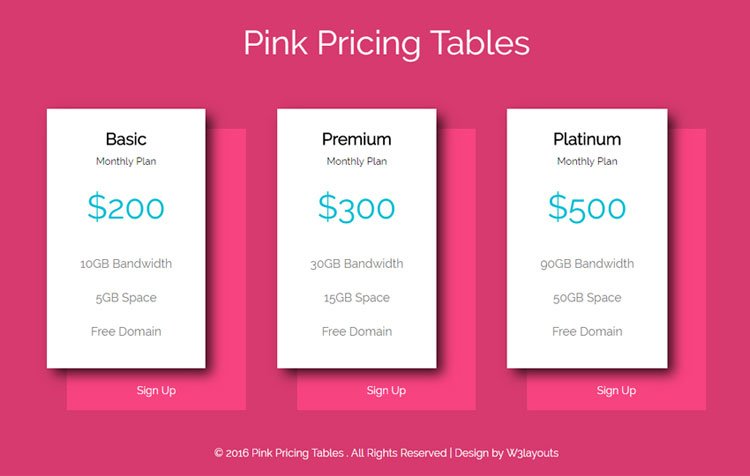Click the 90GB Bandwidth feature line
750x476 pixels.
pyautogui.click(x=587, y=264)
